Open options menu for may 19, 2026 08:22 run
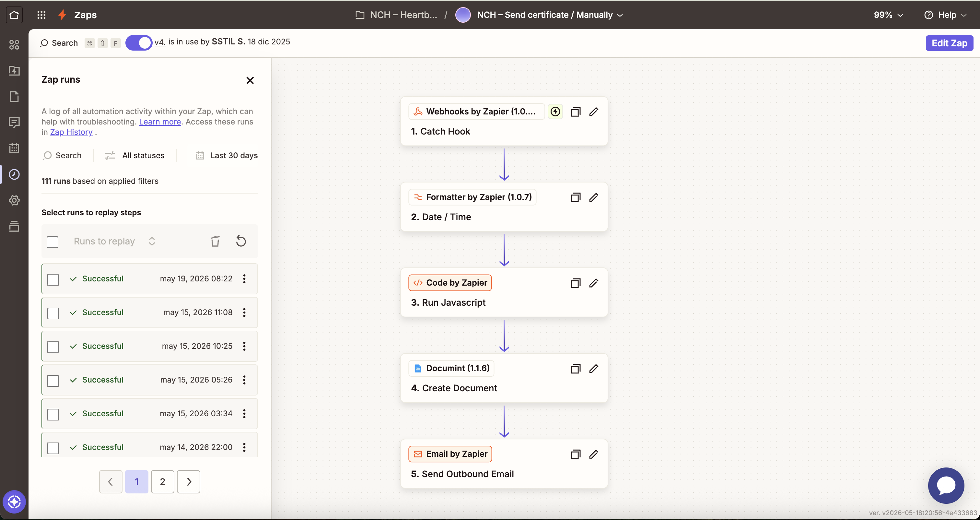 point(244,279)
